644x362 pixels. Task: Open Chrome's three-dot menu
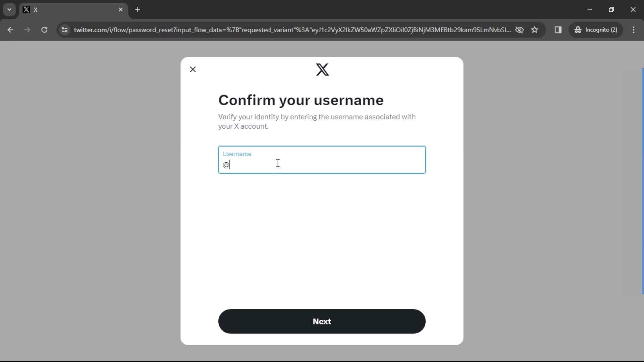634,30
